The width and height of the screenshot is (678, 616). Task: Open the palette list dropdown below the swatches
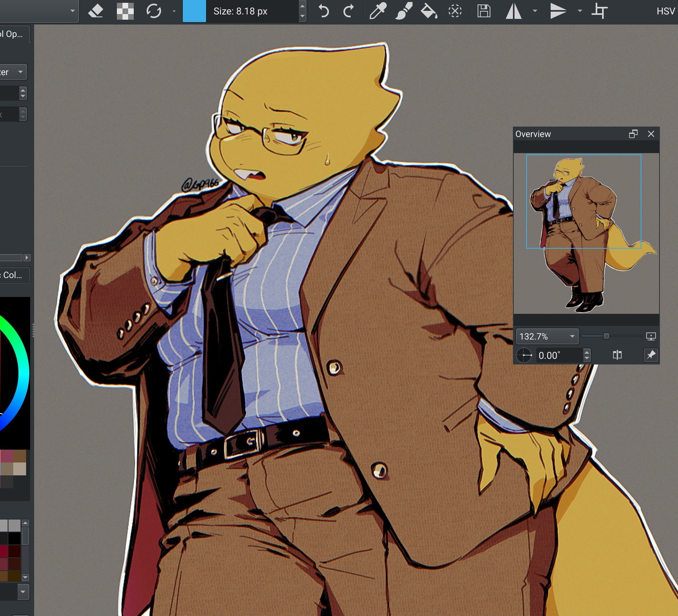[x=23, y=592]
